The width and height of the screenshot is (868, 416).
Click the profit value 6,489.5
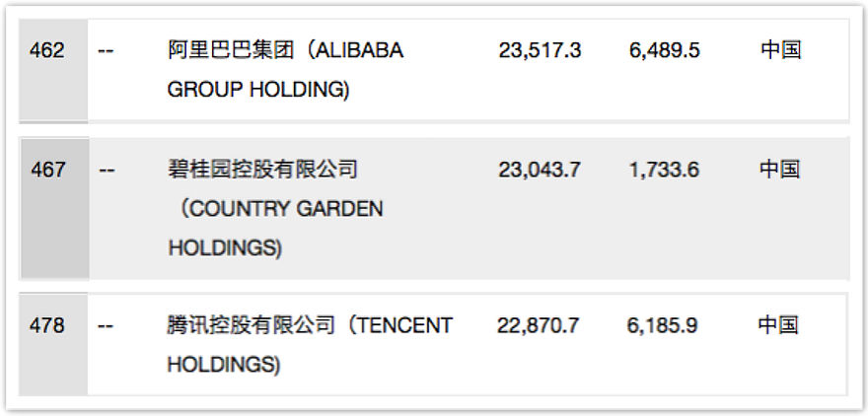[x=665, y=50]
